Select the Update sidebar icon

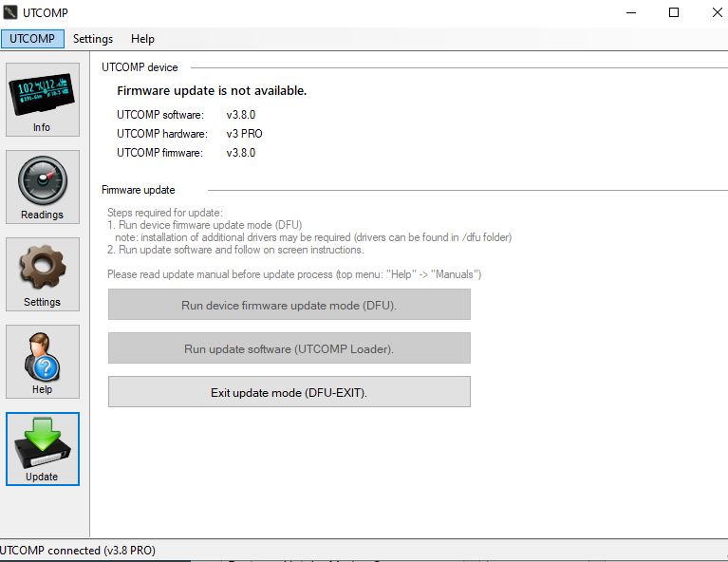coord(43,449)
